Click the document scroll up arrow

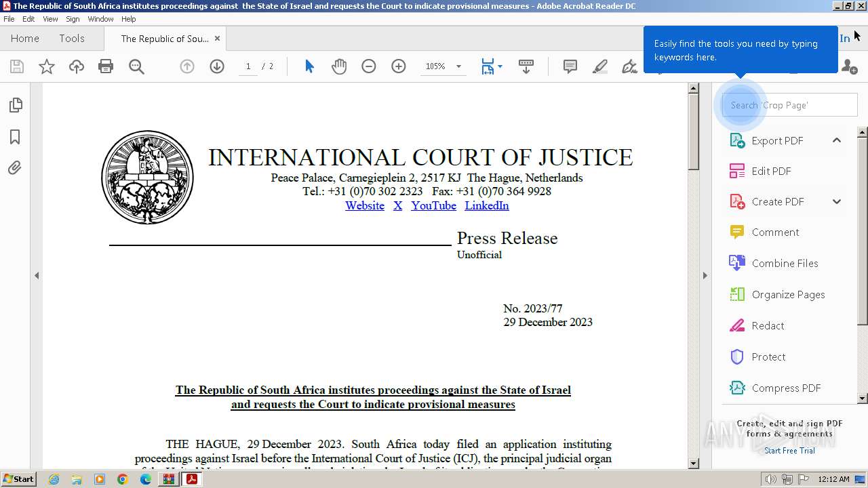point(693,88)
